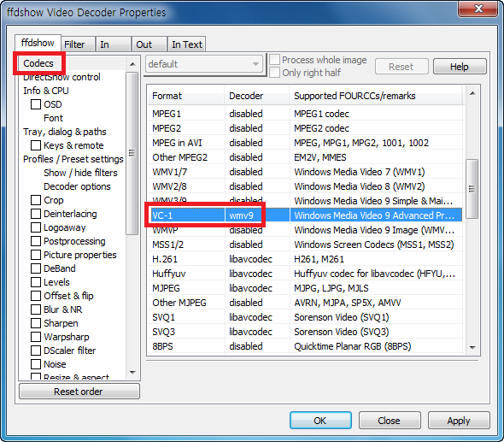The width and height of the screenshot is (504, 442).
Task: Enable the Offset & flip checkbox
Action: pos(36,296)
